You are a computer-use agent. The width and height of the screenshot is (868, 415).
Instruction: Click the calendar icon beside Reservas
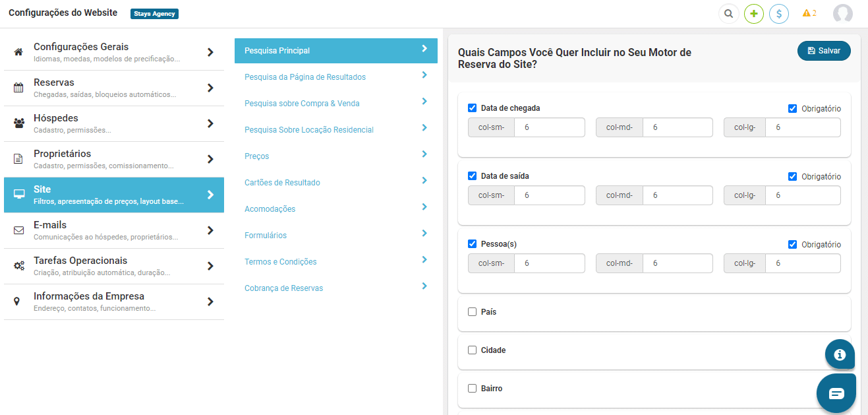(x=18, y=88)
